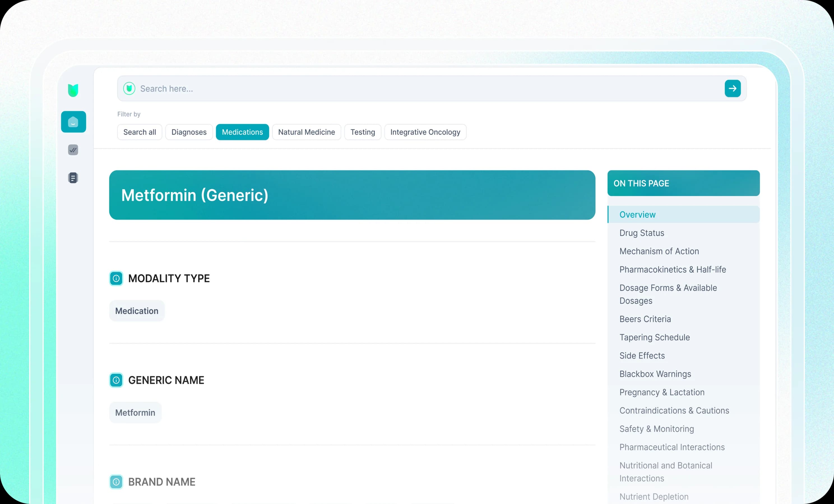Open the document notes sidebar icon

tap(73, 178)
